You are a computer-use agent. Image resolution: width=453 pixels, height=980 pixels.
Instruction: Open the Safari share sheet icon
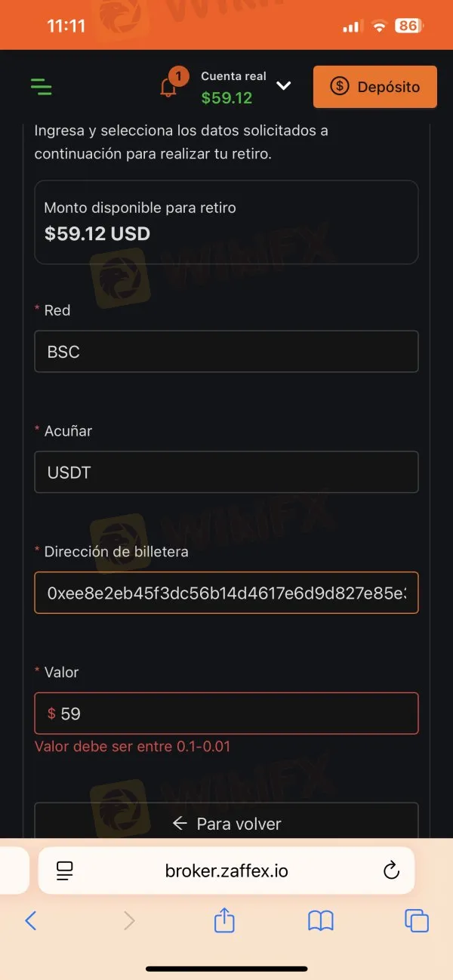(224, 920)
